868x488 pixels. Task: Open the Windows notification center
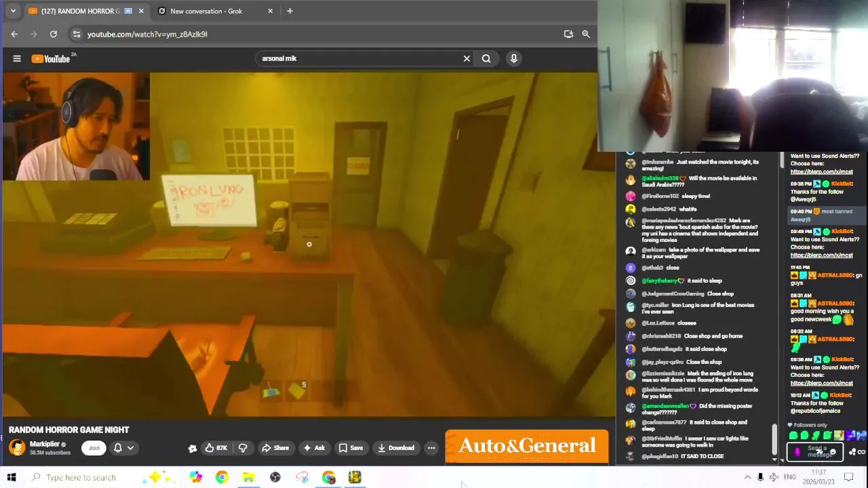pos(848,477)
